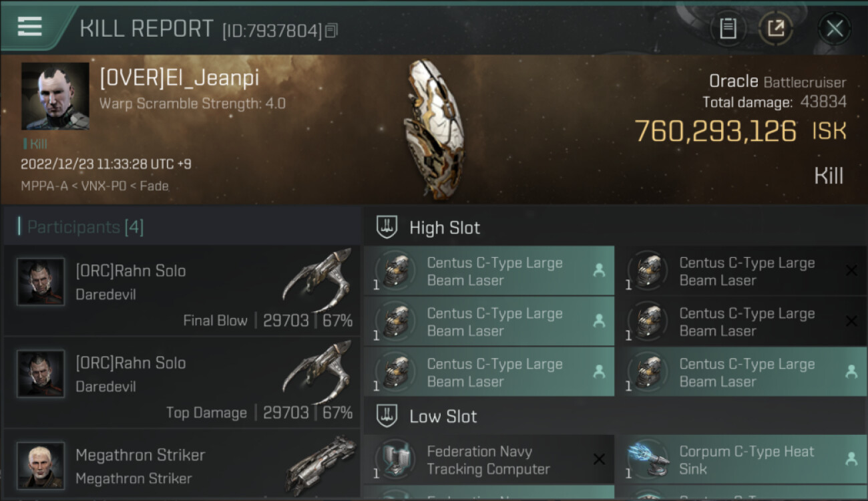This screenshot has width=868, height=501.
Task: Click the Low Slot section icon
Action: (x=387, y=416)
